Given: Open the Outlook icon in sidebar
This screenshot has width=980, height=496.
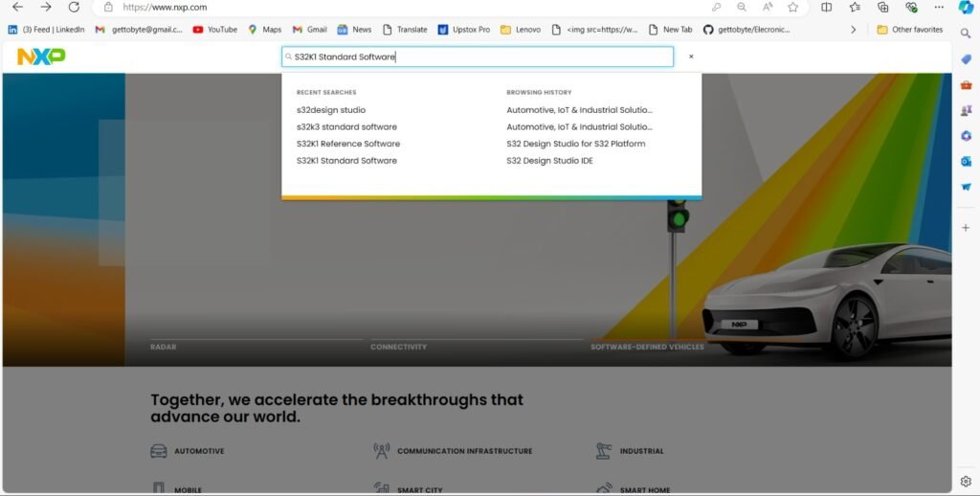Looking at the screenshot, I should tap(967, 162).
